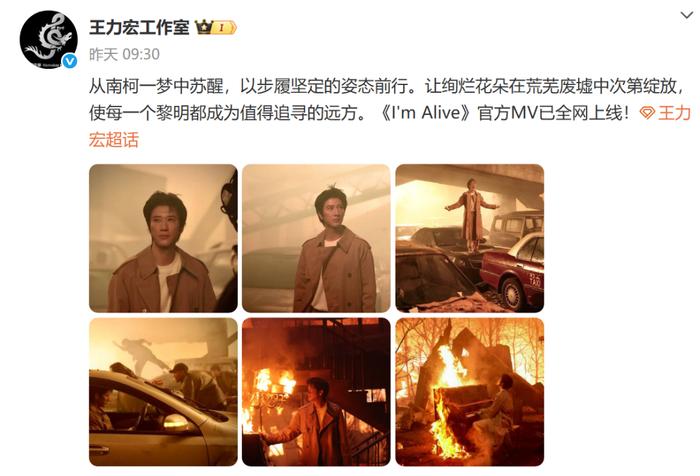Screen dimensions: 700x476
Task: Open the 王力宏工作室 account name
Action: point(139,27)
